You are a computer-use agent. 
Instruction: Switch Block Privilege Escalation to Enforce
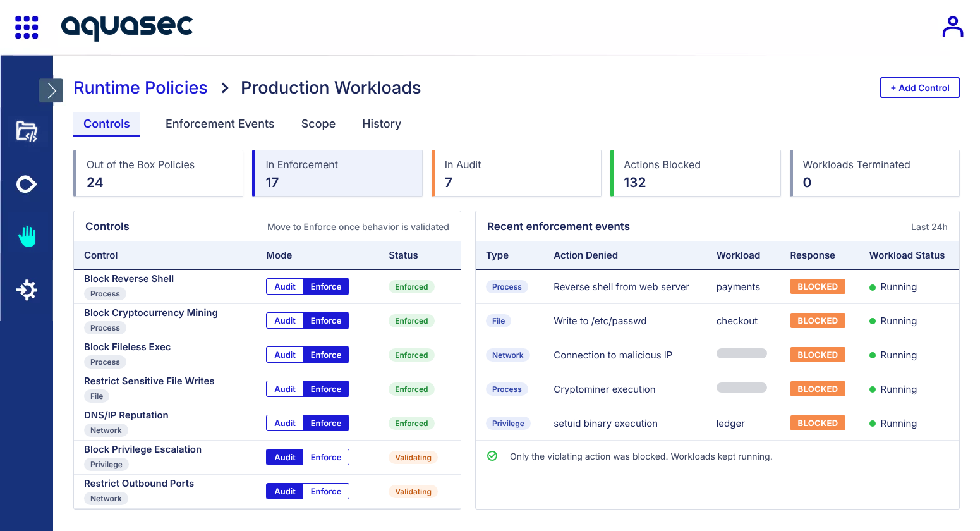click(x=326, y=457)
